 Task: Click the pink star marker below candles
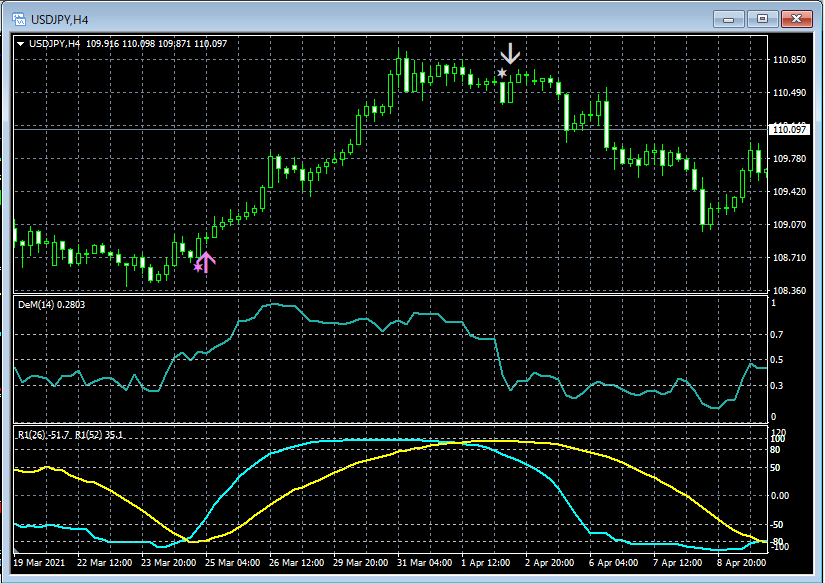pos(197,267)
